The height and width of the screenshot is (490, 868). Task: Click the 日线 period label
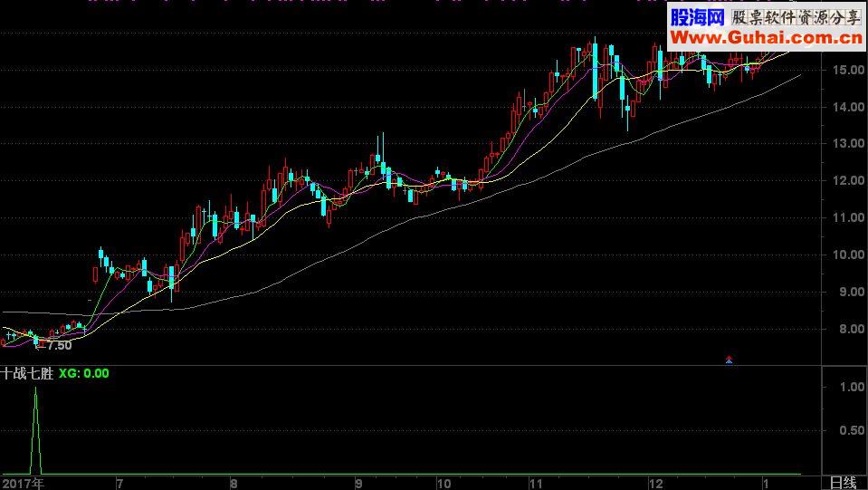coord(844,482)
